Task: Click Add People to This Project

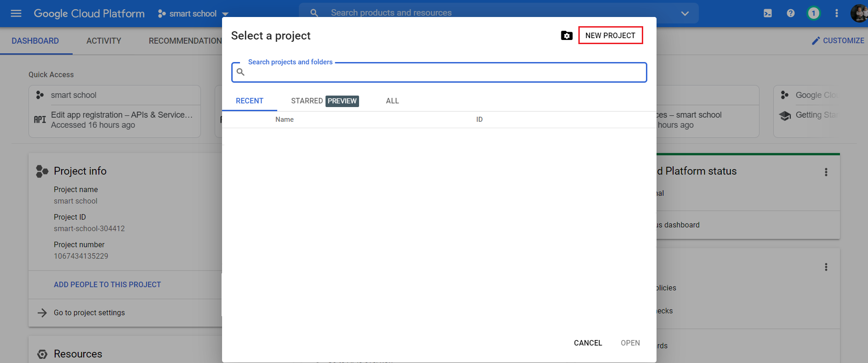Action: point(107,285)
